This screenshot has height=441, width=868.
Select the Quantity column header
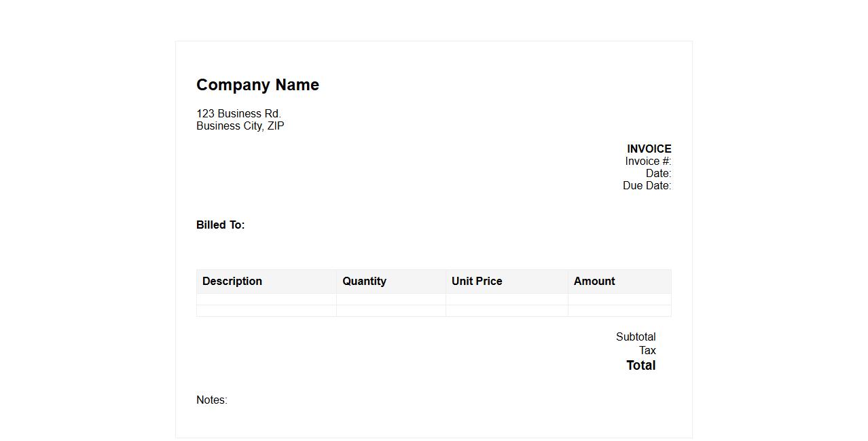(x=364, y=281)
